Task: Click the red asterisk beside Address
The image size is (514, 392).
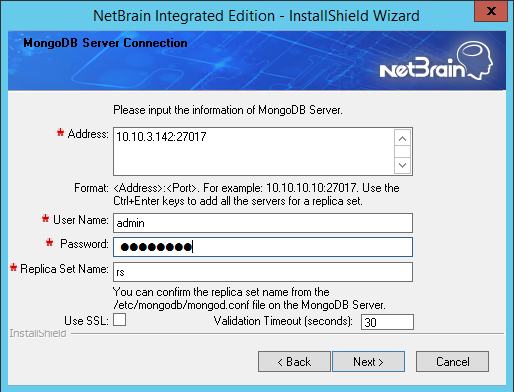Action: pos(60,133)
